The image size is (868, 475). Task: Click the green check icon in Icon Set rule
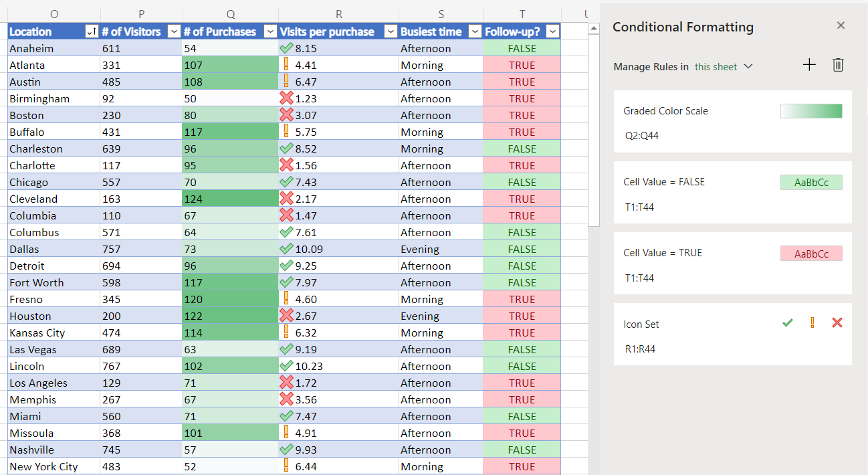(787, 322)
